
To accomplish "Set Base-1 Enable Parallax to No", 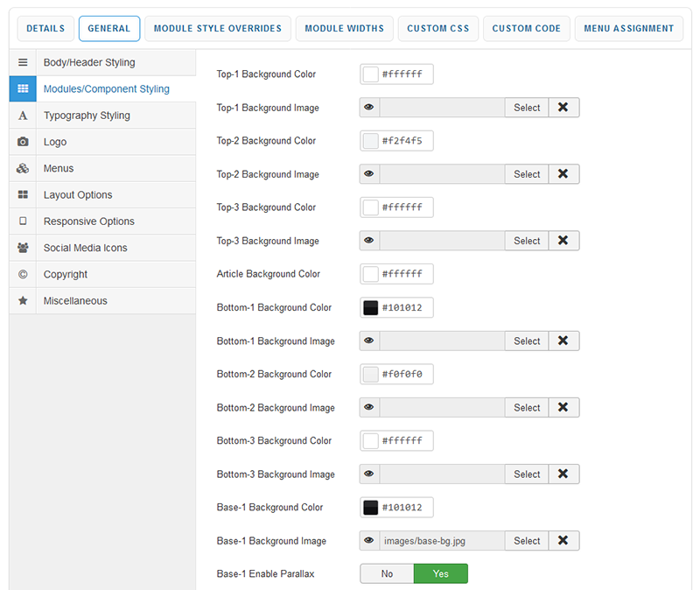I will pyautogui.click(x=387, y=573).
